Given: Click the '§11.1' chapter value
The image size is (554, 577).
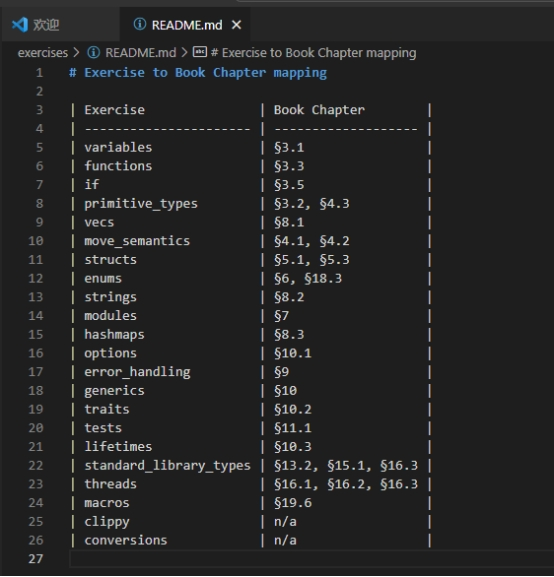Looking at the screenshot, I should tap(293, 428).
